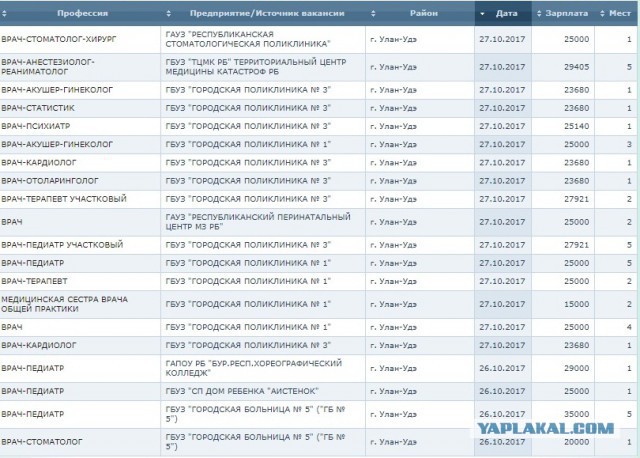Image resolution: width=640 pixels, height=458 pixels.
Task: Click ГОРОДСКАЯ ПОЛИКЛИНИКА № 3 in ВРАЧ-ПСИХИАТР row
Action: tap(263, 127)
